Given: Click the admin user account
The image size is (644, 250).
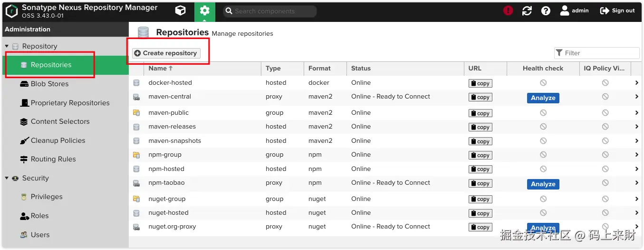Looking at the screenshot, I should point(574,10).
